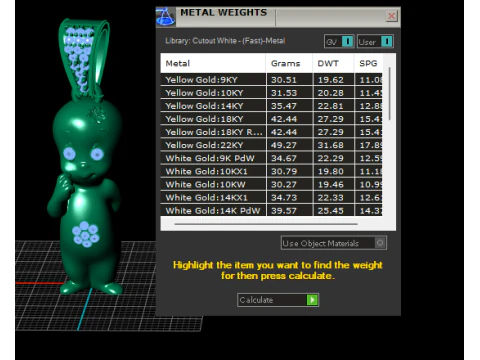
Task: Click the horizontal scrollbar under metals table
Action: tap(266, 224)
